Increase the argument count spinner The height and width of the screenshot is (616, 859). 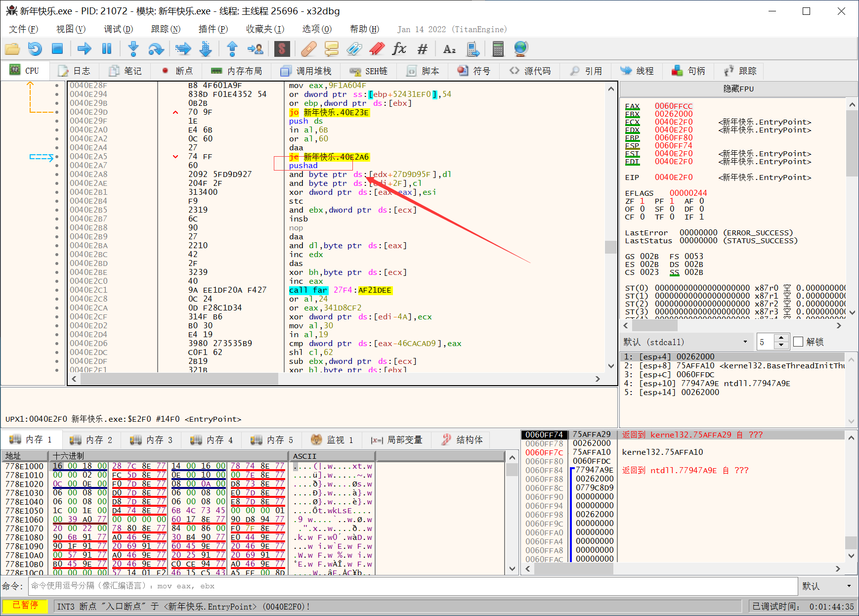click(781, 338)
